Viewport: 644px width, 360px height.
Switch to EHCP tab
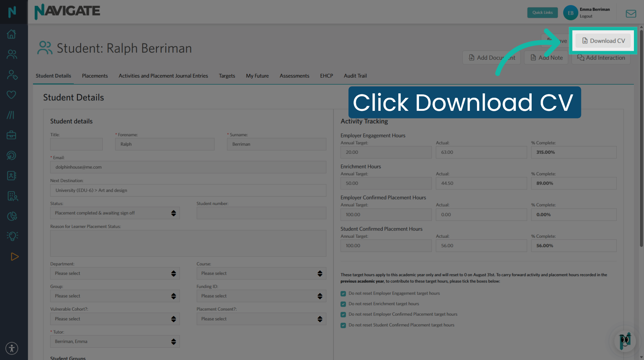pos(326,76)
